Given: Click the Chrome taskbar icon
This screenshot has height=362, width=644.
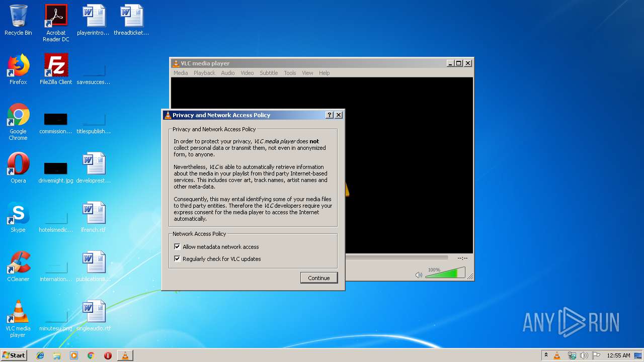Looking at the screenshot, I should pyautogui.click(x=91, y=355).
